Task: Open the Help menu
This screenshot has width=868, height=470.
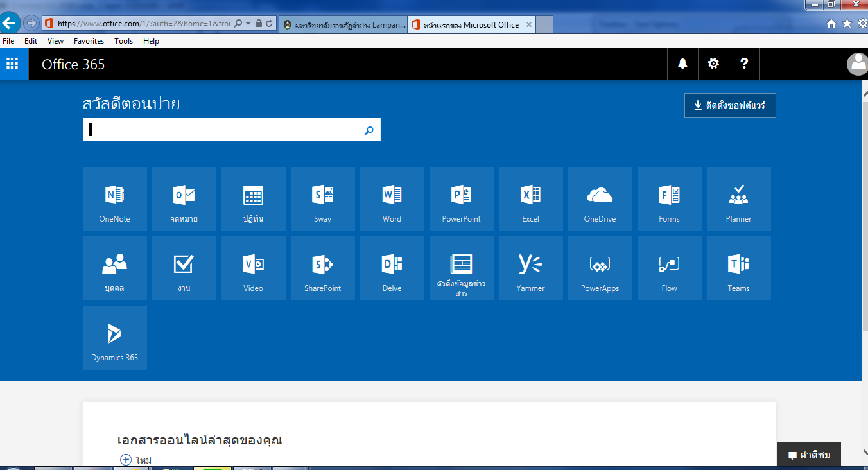Action: coord(151,40)
